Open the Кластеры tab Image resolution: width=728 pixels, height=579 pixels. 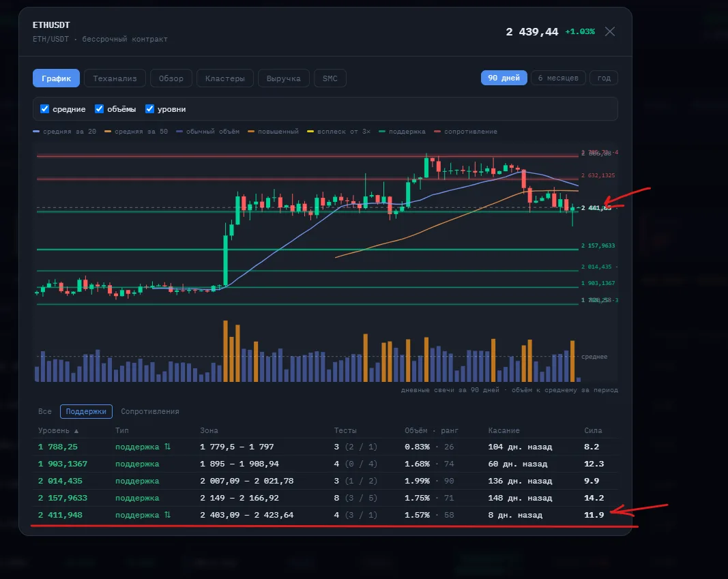(224, 78)
